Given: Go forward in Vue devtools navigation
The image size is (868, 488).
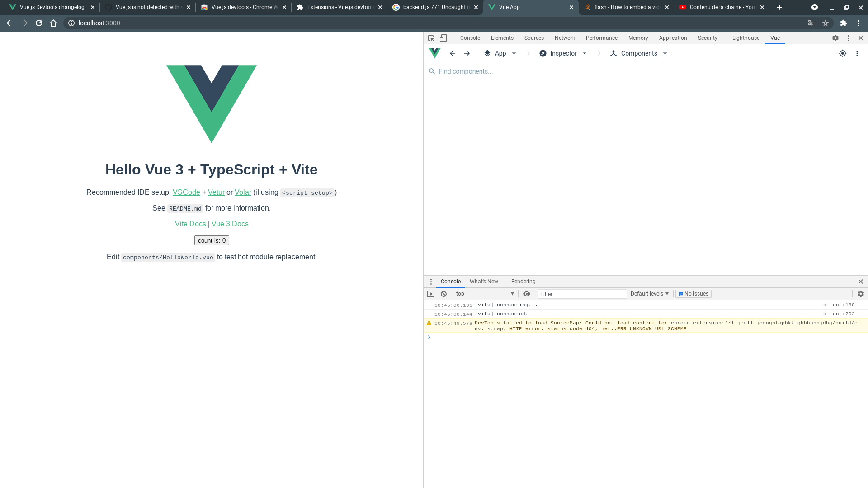Looking at the screenshot, I should [x=467, y=53].
